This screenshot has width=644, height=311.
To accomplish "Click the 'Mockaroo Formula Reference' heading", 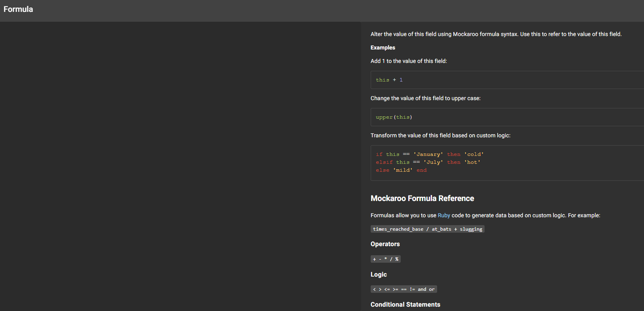I will point(422,198).
